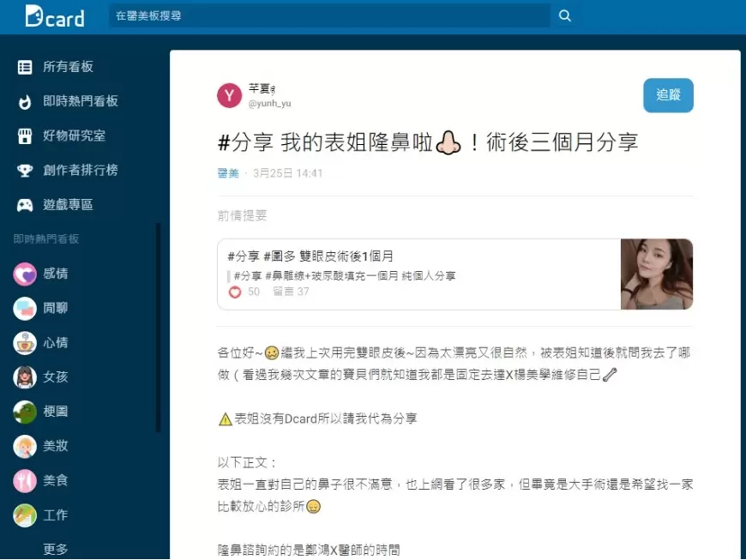Open 即時熱門看板 flame icon

coord(25,101)
